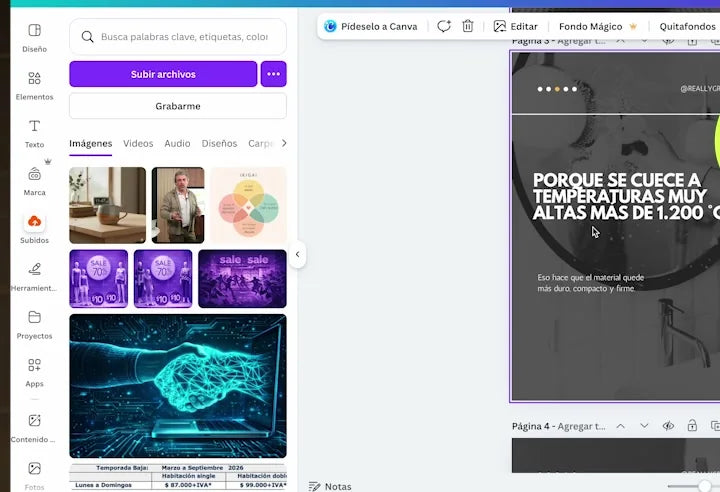
Task: Switch to the Imágenes tab
Action: [90, 144]
